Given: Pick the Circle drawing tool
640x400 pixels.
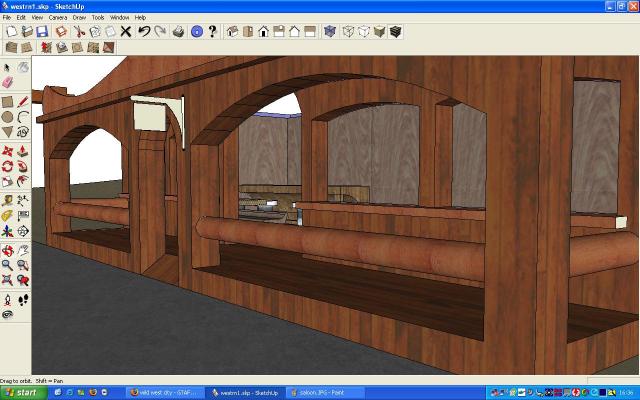Looking at the screenshot, I should tap(8, 117).
